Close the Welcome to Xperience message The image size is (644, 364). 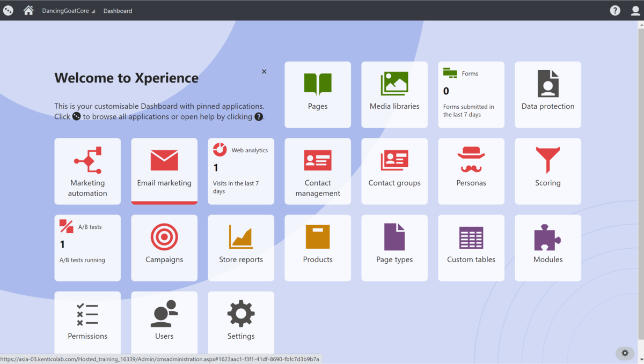click(x=264, y=71)
